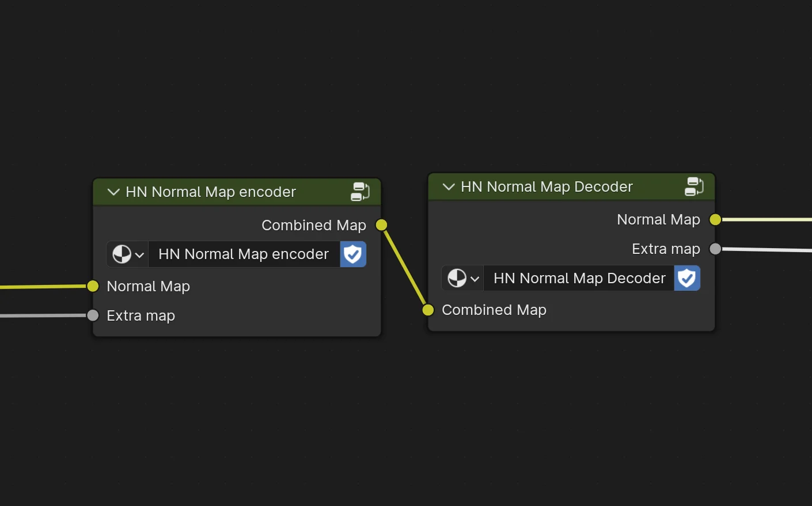The width and height of the screenshot is (812, 506).
Task: Click the Extra map input socket on encoder
Action: tap(92, 315)
